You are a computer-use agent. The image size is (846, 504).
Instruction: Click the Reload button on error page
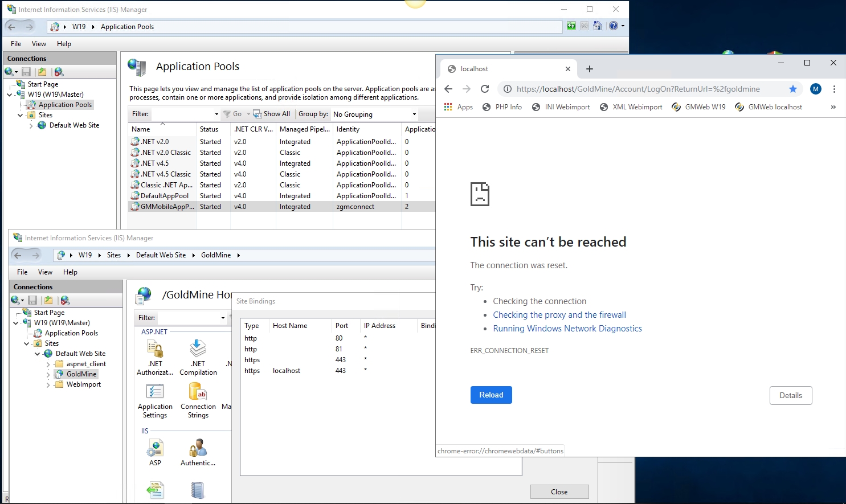(491, 395)
